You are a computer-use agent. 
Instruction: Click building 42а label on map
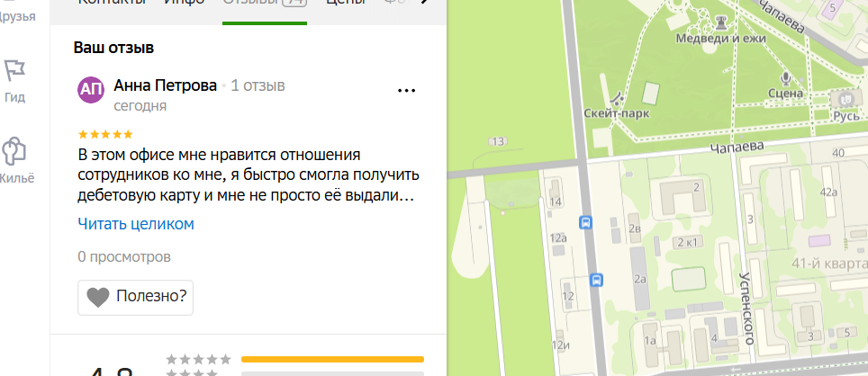coord(828,192)
